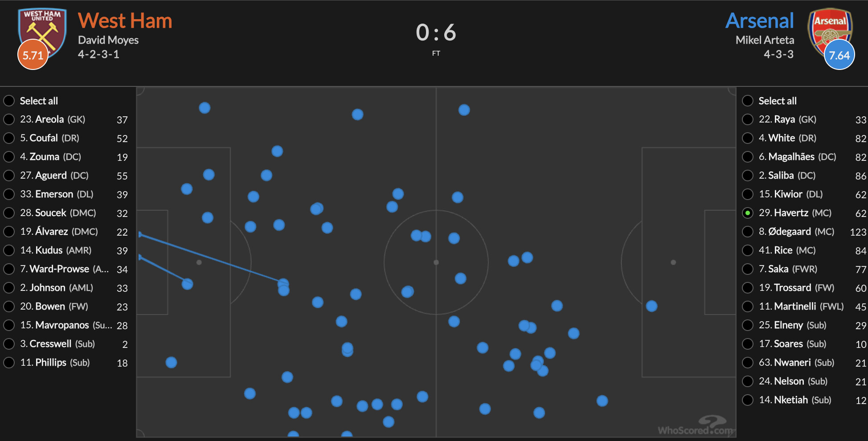Select 11. Phillips substitute entry
This screenshot has width=868, height=441.
pos(9,363)
